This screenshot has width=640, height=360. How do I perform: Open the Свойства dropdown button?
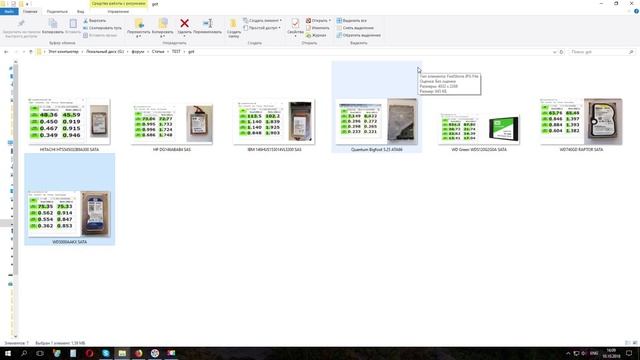tap(295, 34)
